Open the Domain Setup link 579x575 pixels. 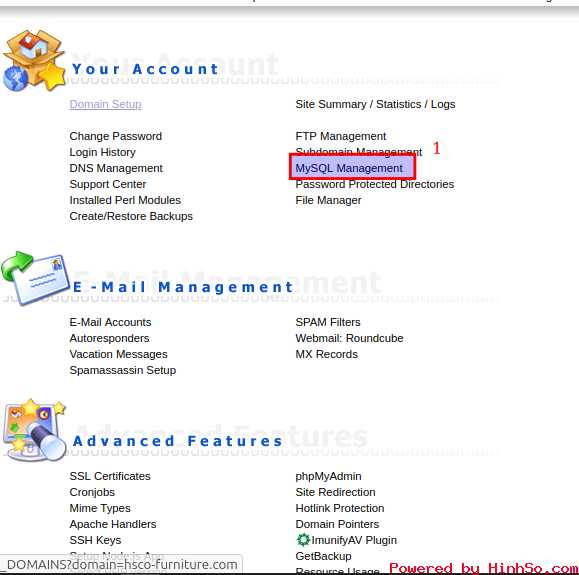click(106, 104)
